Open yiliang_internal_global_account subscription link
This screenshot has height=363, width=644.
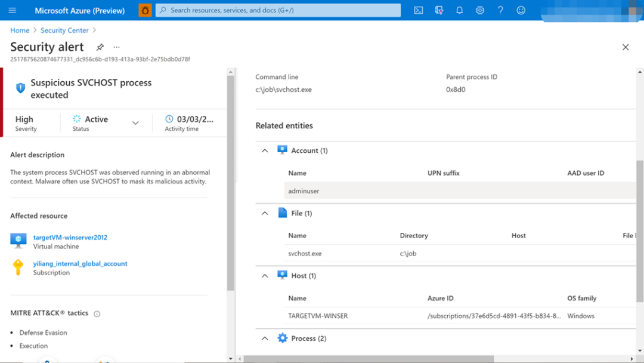point(80,263)
